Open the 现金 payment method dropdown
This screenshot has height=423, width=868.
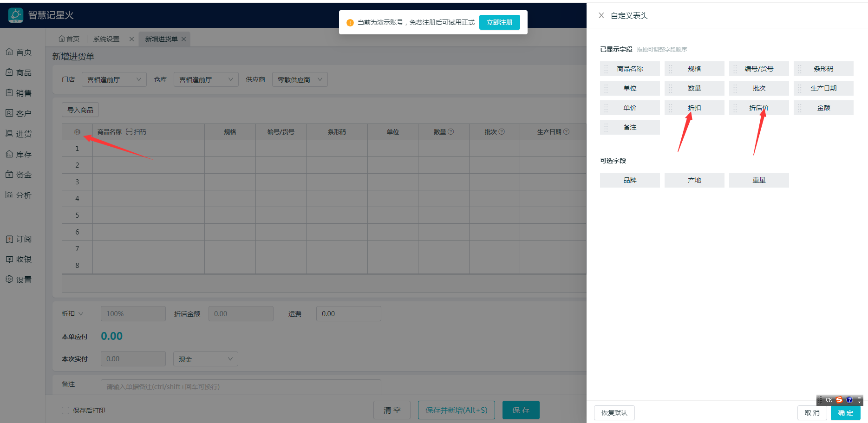[x=205, y=359]
